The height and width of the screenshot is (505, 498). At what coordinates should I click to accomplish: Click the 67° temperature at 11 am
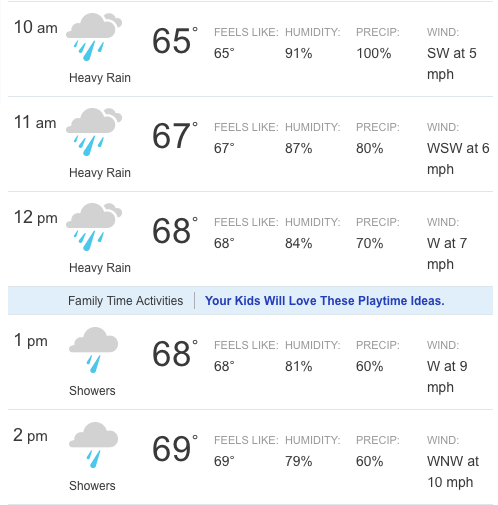click(x=175, y=136)
